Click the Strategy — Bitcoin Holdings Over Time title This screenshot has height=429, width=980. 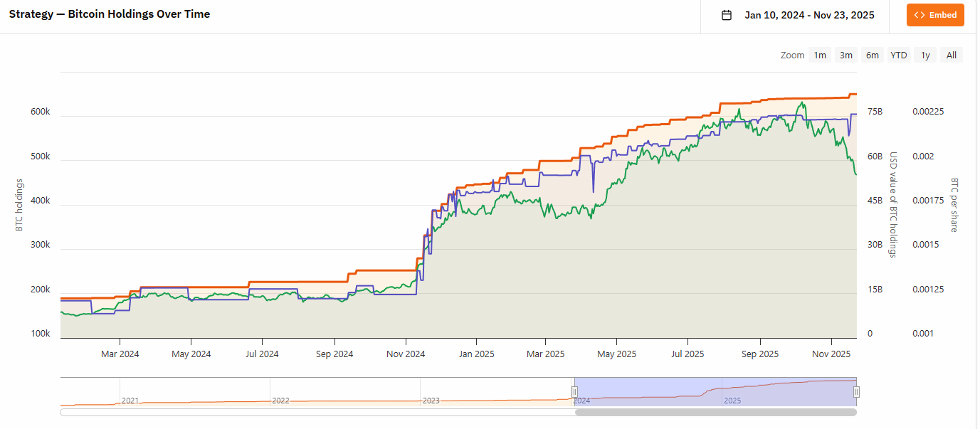point(110,14)
